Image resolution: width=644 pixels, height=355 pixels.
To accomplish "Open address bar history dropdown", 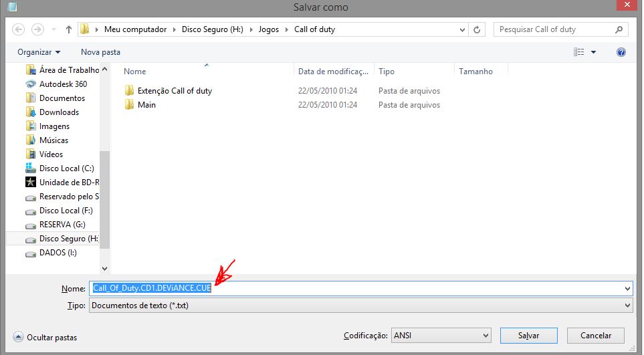I will coord(462,29).
